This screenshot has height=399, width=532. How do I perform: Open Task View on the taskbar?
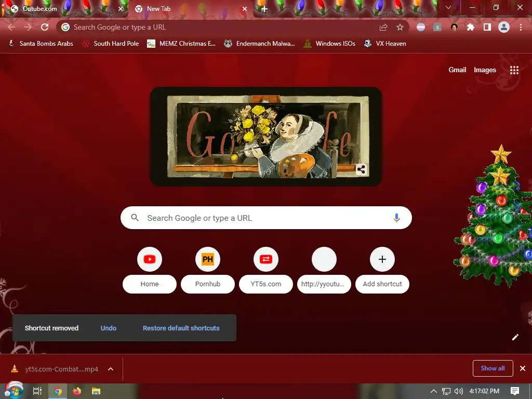pyautogui.click(x=37, y=391)
